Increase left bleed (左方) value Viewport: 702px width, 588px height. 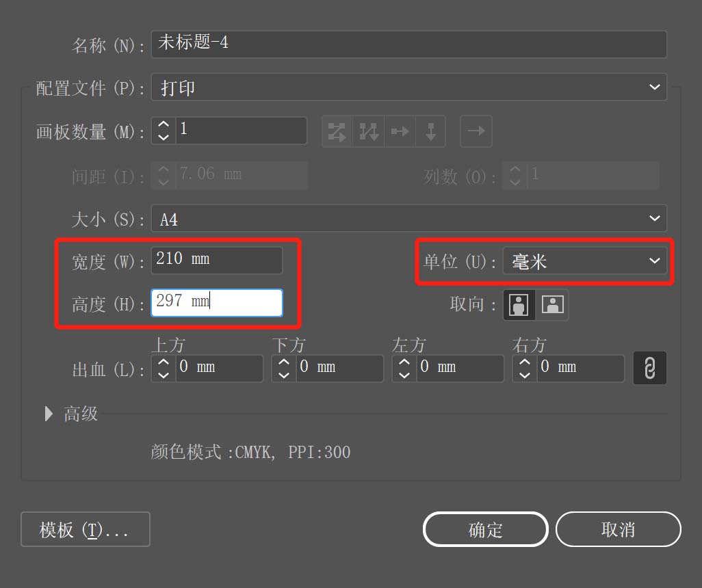tap(404, 362)
